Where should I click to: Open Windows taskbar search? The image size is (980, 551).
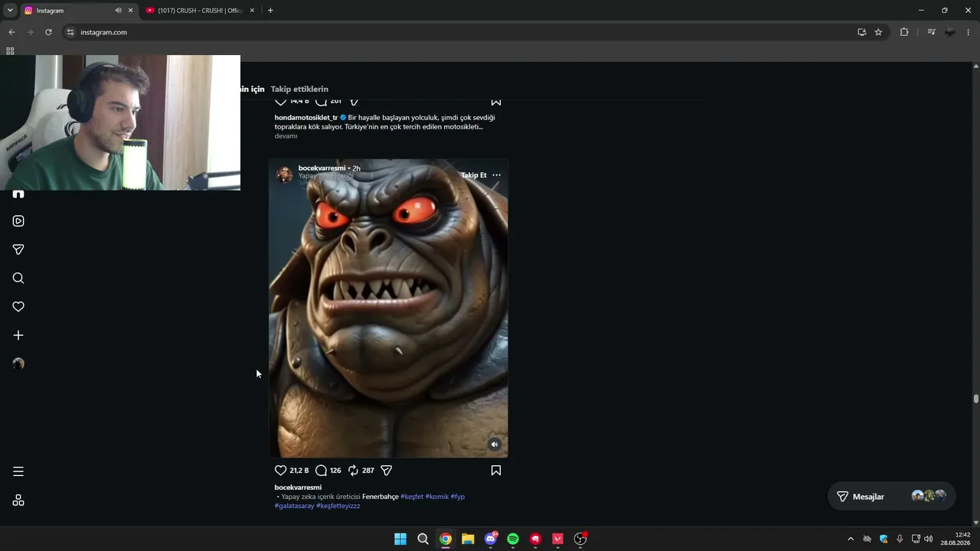click(423, 539)
